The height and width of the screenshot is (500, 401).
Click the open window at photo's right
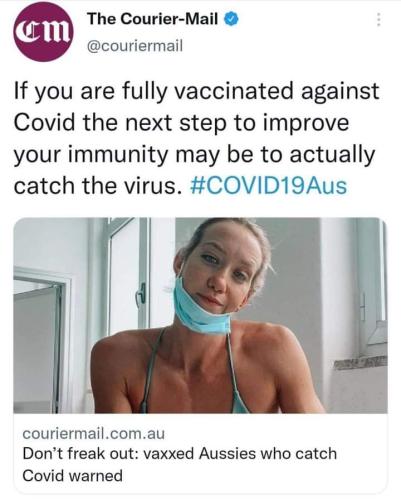[372, 287]
